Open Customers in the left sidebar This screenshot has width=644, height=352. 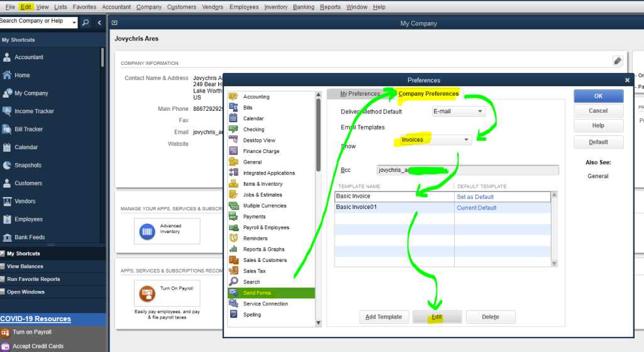pyautogui.click(x=28, y=183)
